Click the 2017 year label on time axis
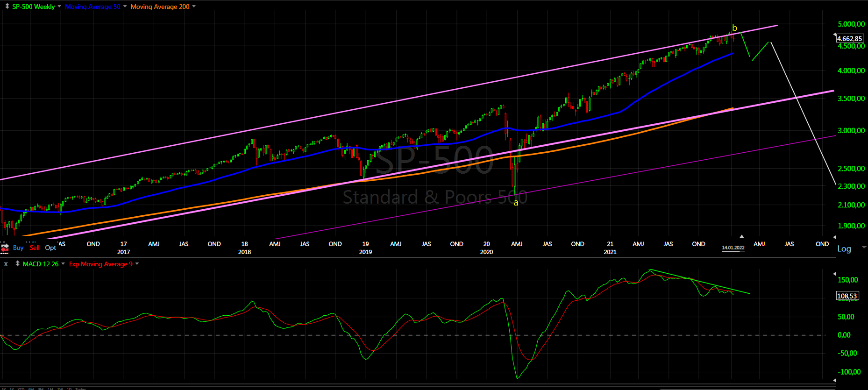This screenshot has height=390, width=868. pos(123,252)
